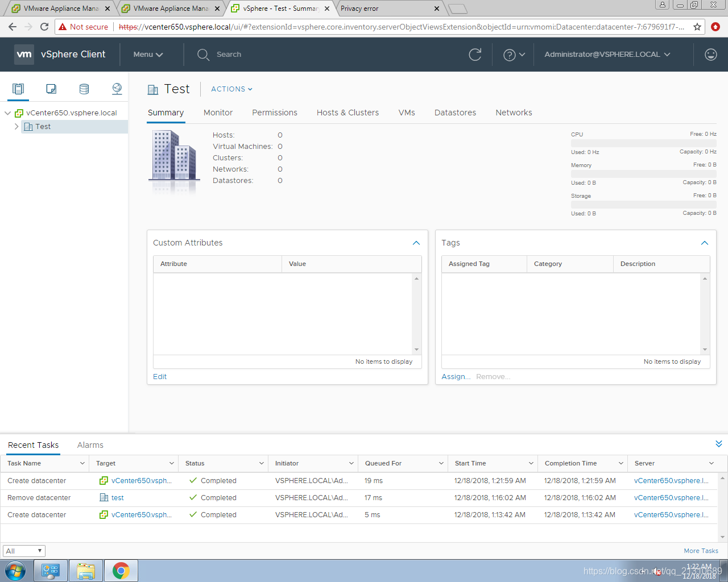Collapse the Tags panel
728x582 pixels.
tap(705, 243)
